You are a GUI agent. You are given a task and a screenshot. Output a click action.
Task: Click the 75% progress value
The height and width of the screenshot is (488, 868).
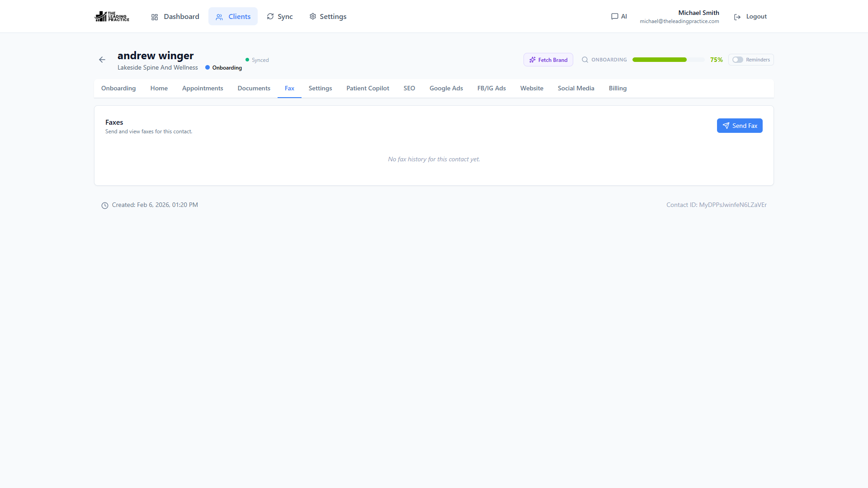coord(717,60)
